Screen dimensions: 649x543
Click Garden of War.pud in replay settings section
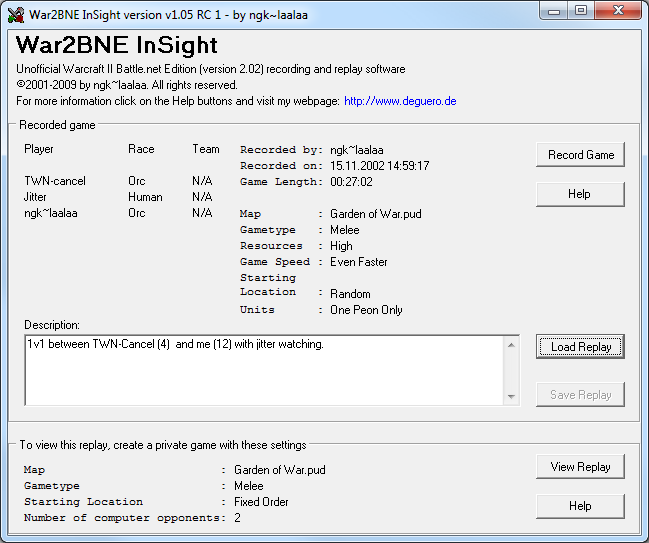[280, 470]
